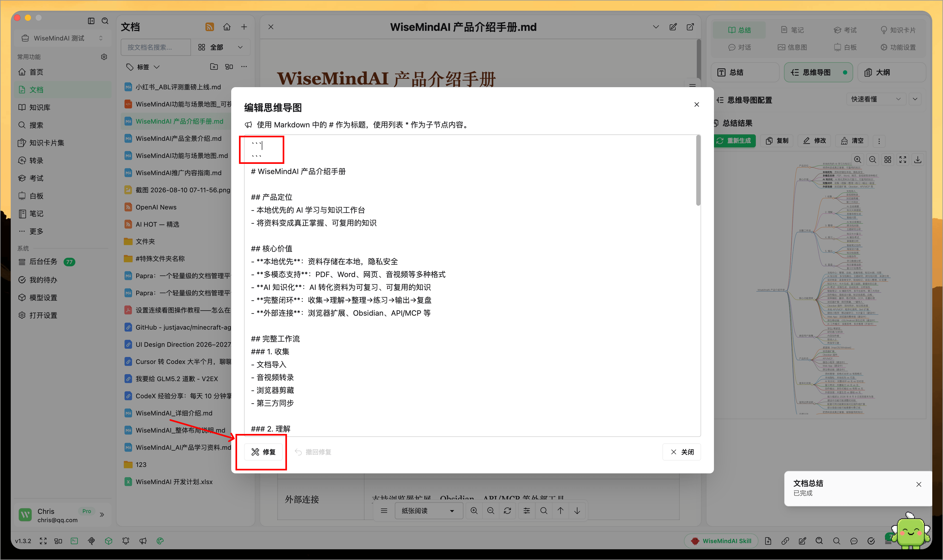Open the 功能设置 tab
Viewport: 943px width, 560px height.
click(898, 47)
